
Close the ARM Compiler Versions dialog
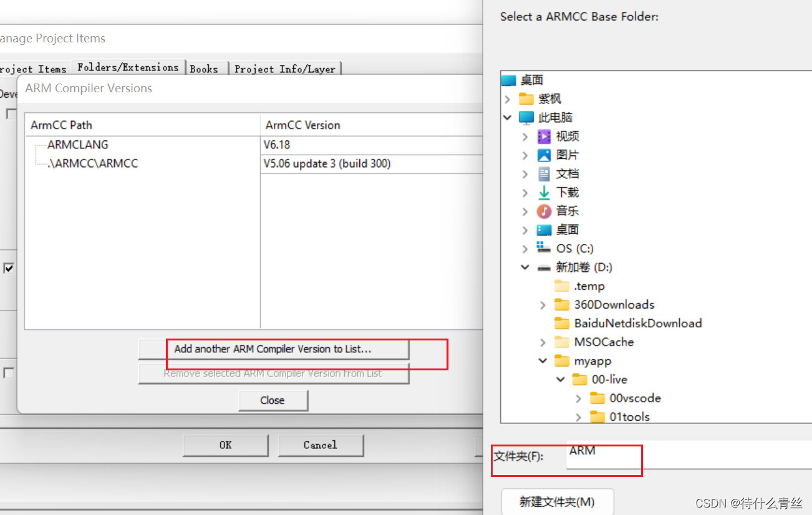[x=273, y=400]
